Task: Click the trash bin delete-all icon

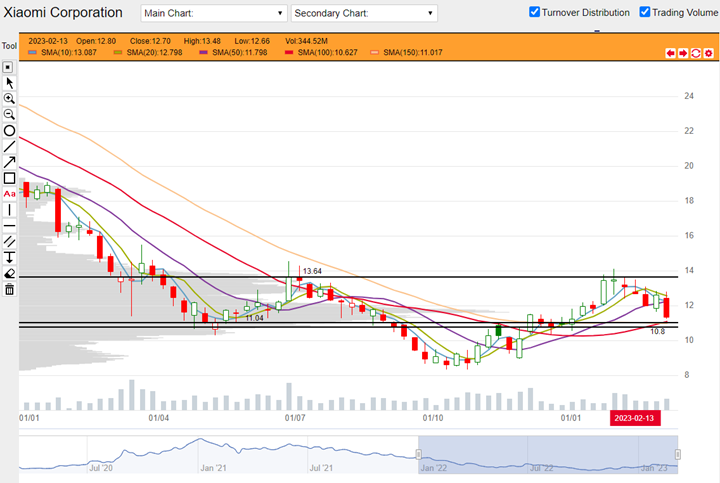Action: [x=9, y=289]
